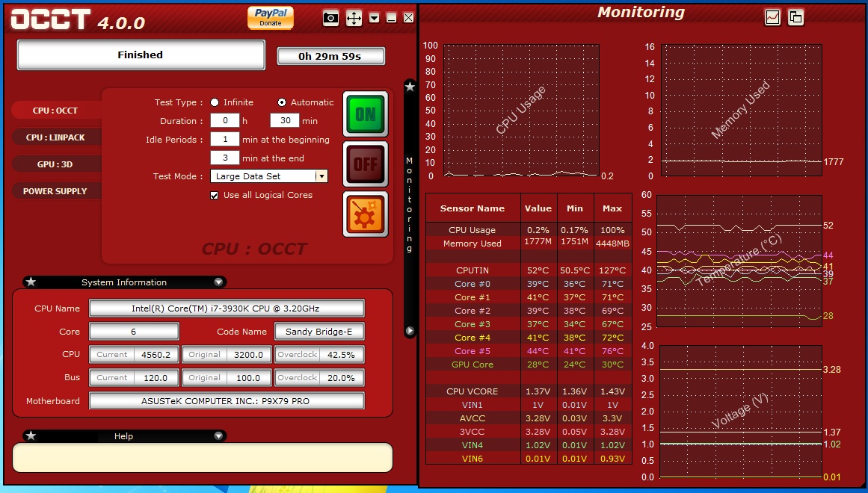Click the copy windows icon in Monitoring
Screen dimensions: 868x493
pos(795,17)
